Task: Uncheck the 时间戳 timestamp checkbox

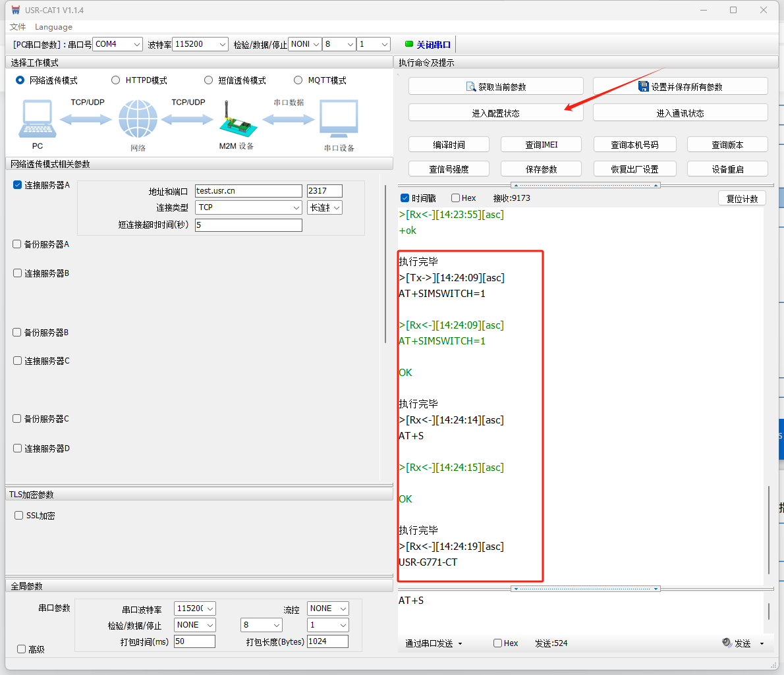Action: click(x=405, y=198)
